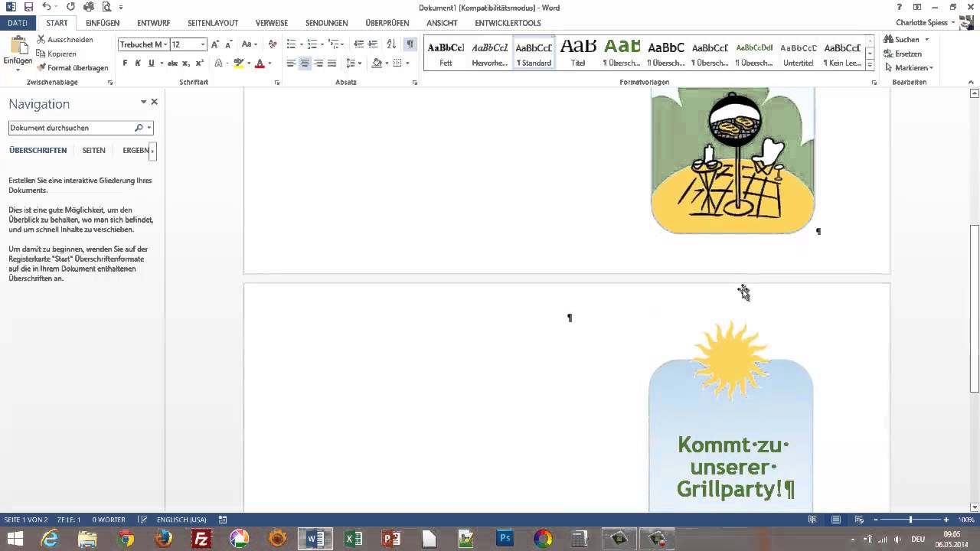Open Photoshop from the Windows taskbar
The image size is (980, 551).
(505, 539)
